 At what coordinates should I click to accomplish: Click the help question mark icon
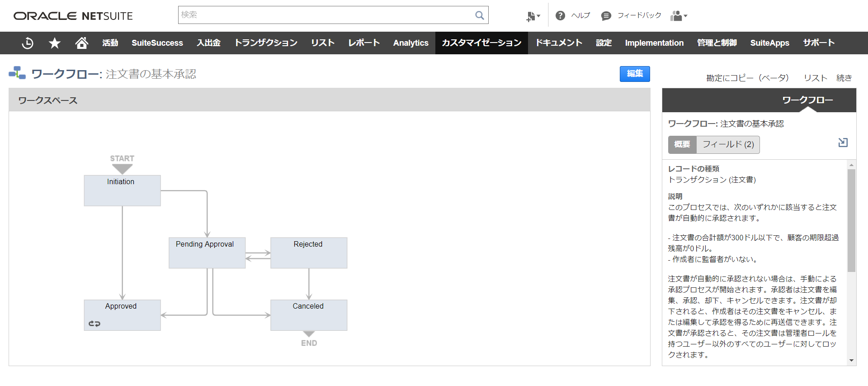560,16
